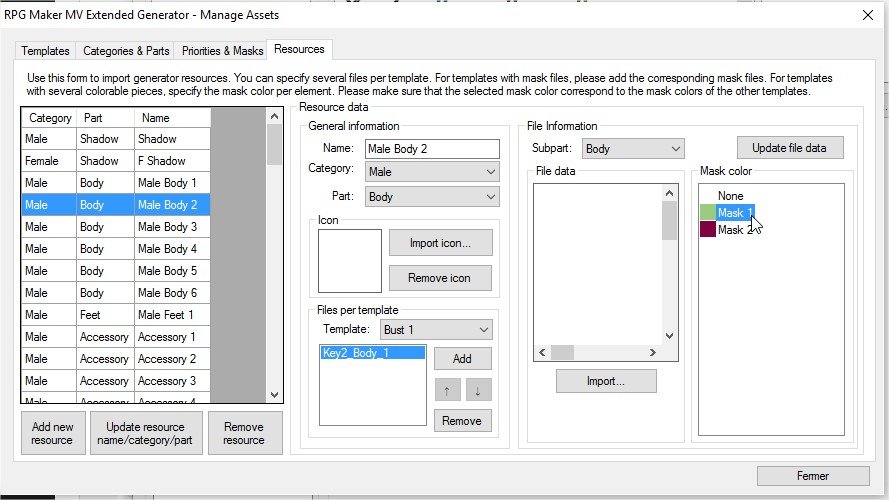Switch to the Templates tab

pyautogui.click(x=45, y=51)
